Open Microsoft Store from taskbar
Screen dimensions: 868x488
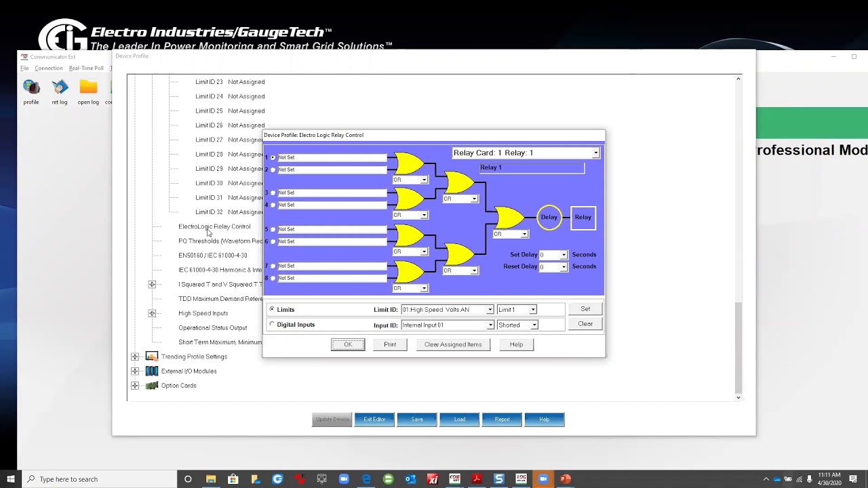point(233,479)
